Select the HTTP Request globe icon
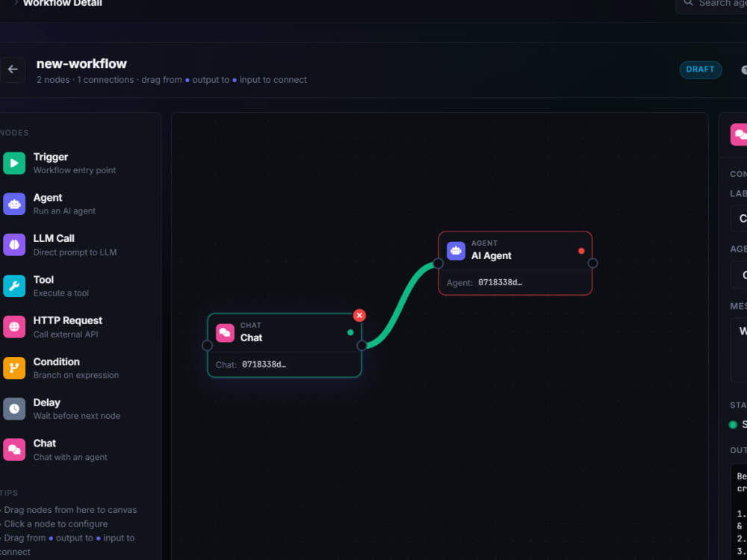Viewport: 747px width, 560px height. coord(14,327)
